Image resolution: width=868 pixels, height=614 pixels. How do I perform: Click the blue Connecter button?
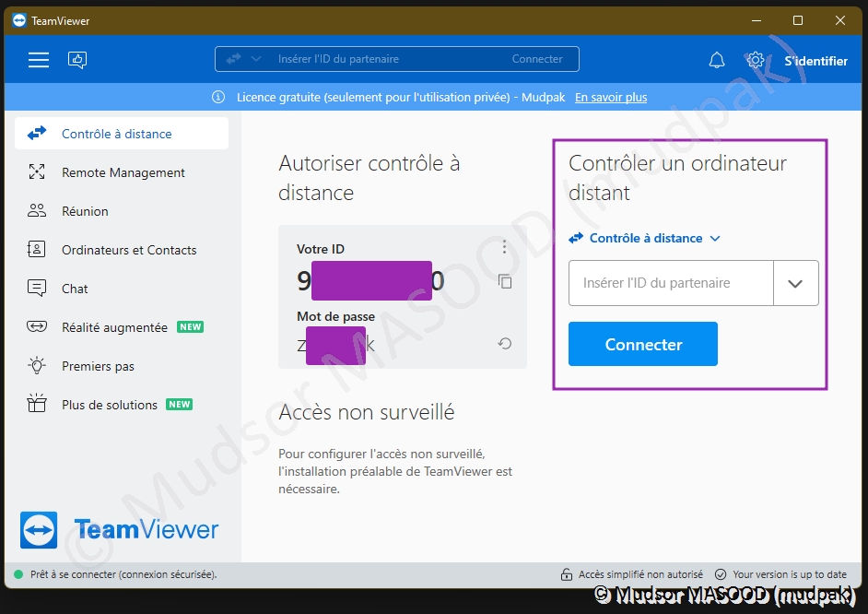coord(643,344)
